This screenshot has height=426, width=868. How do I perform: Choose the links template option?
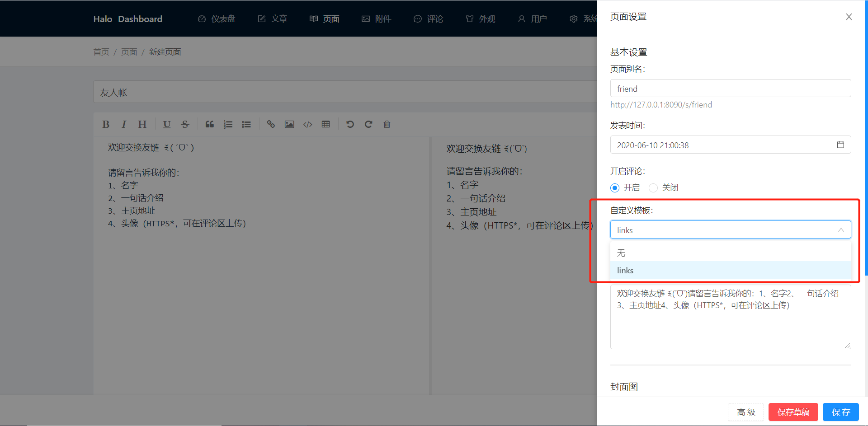click(731, 270)
